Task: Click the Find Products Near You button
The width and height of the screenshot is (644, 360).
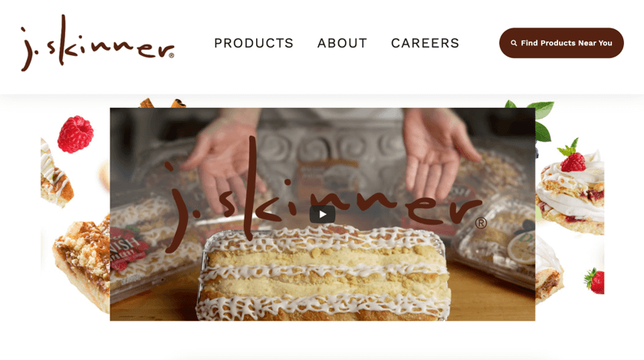Action: [561, 43]
